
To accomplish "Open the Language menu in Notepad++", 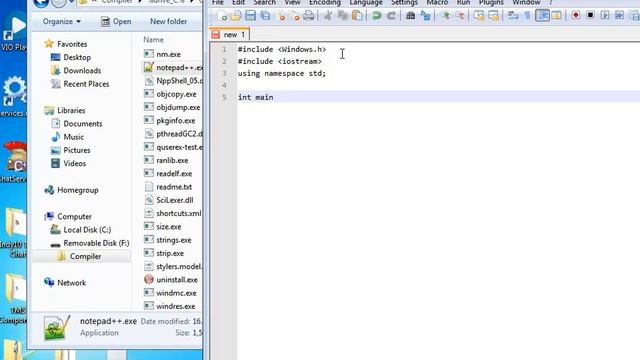I will tap(366, 2).
